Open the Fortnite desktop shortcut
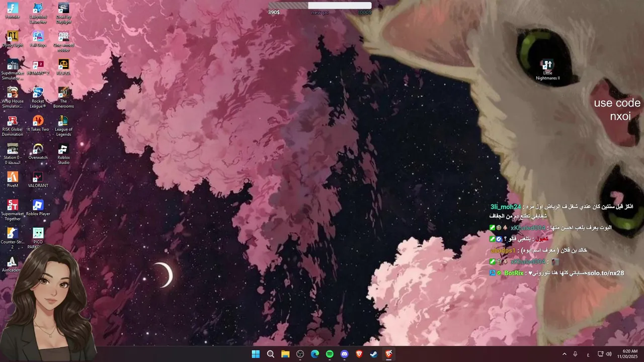644x362 pixels. tap(13, 11)
